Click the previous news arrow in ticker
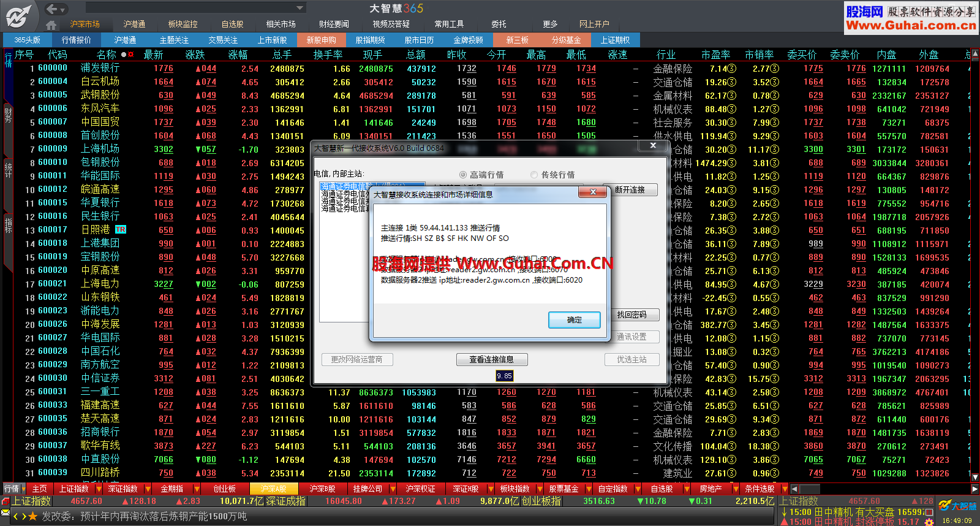 pos(16,517)
